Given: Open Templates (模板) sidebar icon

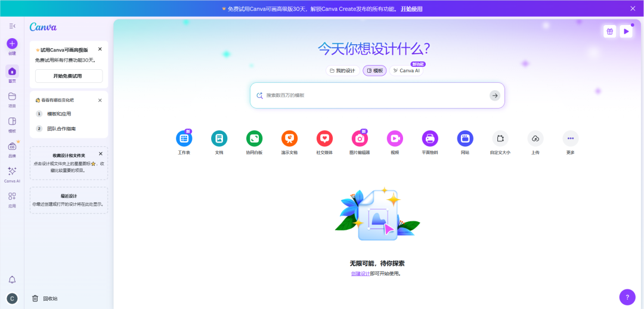Looking at the screenshot, I should coord(12,121).
